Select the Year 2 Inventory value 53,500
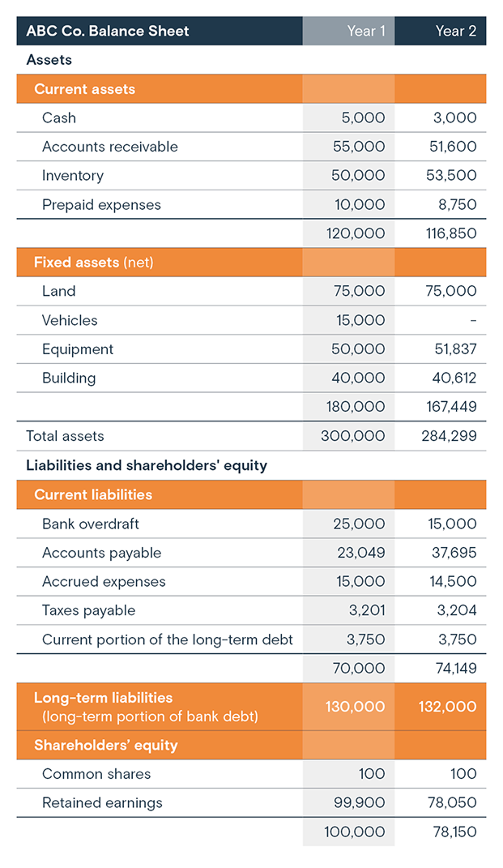The image size is (503, 868). 454,176
